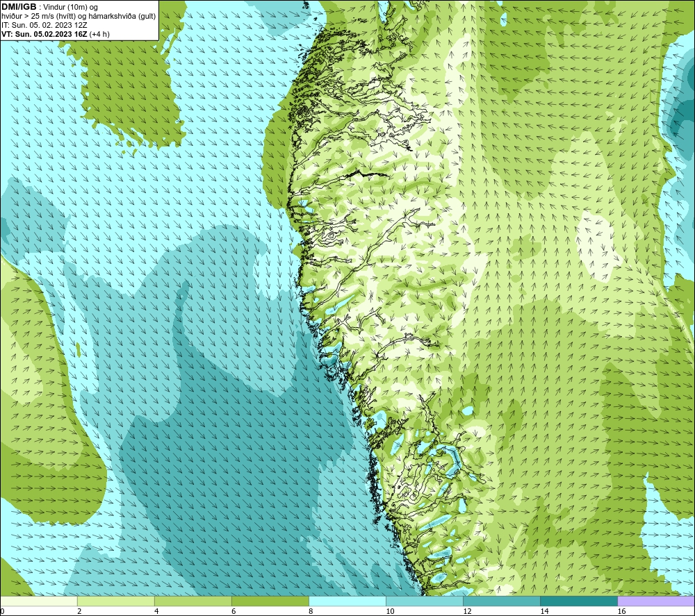Select the dark teal 14–16 m/s legend swatch

click(579, 601)
